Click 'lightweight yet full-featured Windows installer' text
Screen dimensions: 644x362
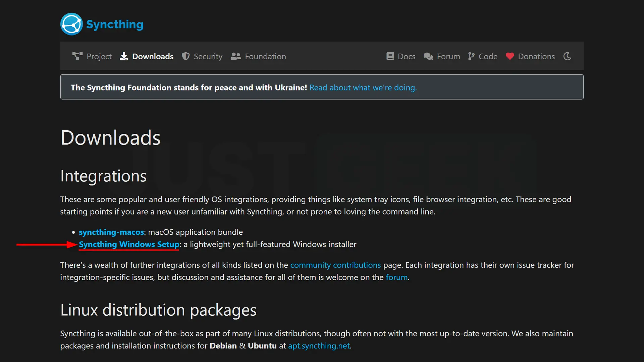[273, 244]
